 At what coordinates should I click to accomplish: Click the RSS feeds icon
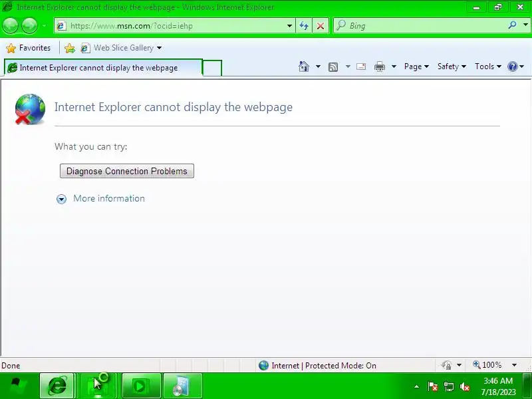[333, 67]
